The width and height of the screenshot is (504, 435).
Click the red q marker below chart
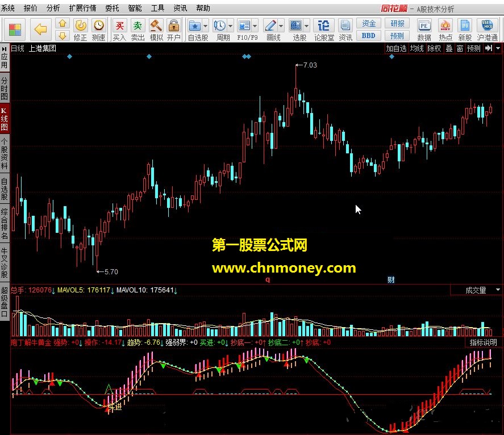tap(268, 280)
